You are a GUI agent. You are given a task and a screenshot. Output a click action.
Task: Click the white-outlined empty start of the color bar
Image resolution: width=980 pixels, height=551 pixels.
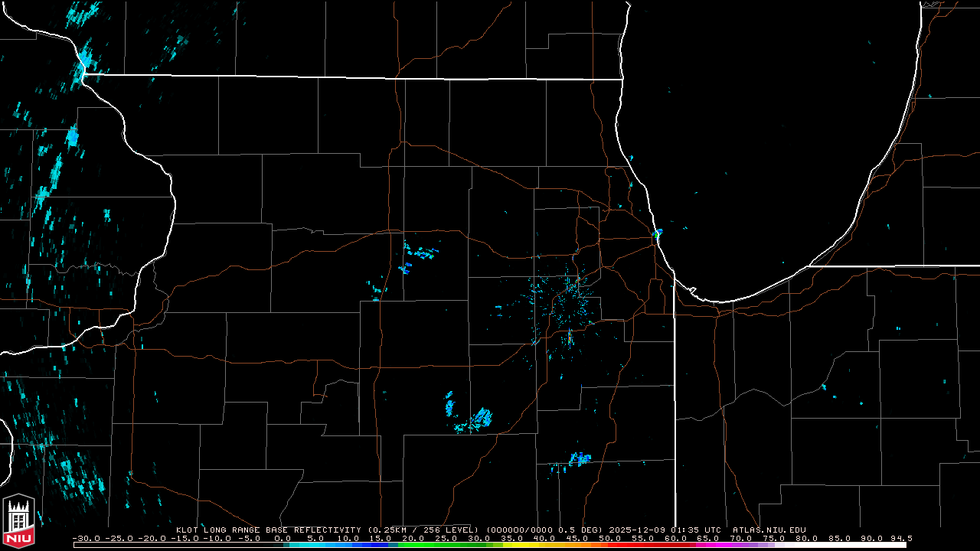[x=176, y=545]
